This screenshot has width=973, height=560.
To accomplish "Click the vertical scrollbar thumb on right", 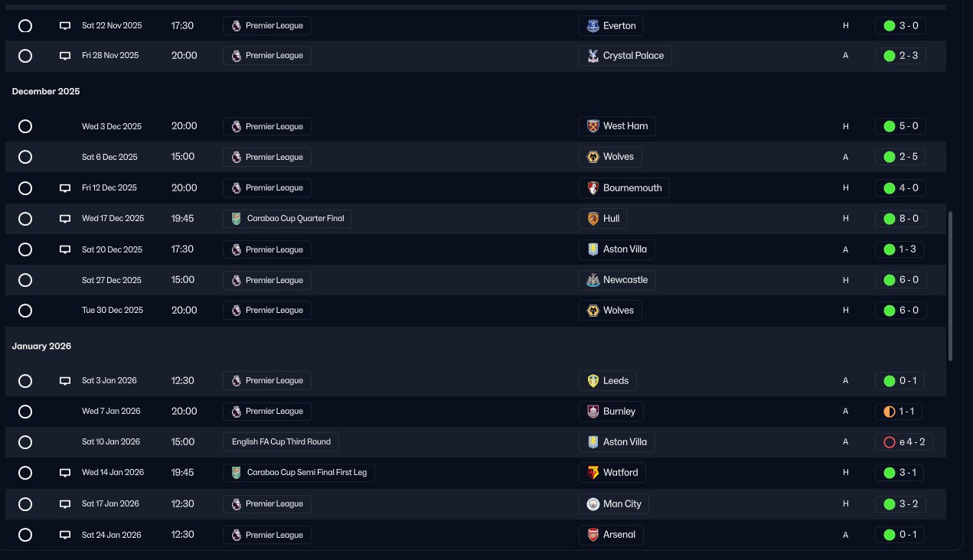I will 950,286.
